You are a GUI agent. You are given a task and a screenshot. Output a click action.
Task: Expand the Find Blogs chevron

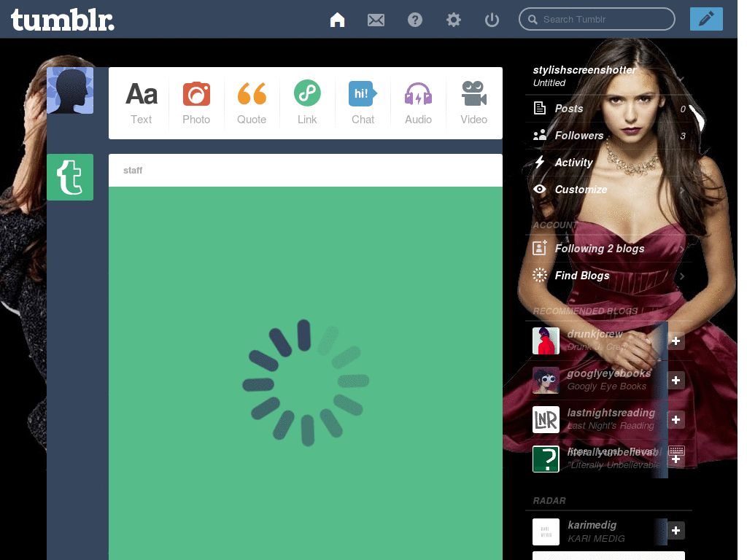click(x=682, y=276)
